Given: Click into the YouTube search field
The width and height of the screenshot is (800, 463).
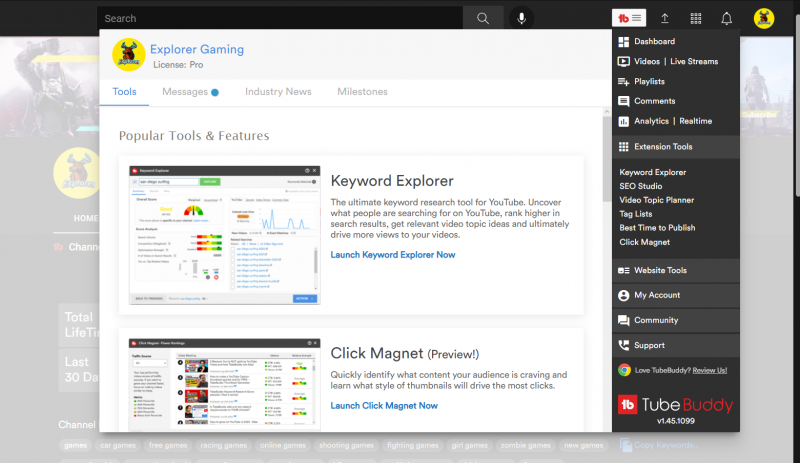Looking at the screenshot, I should click(280, 18).
